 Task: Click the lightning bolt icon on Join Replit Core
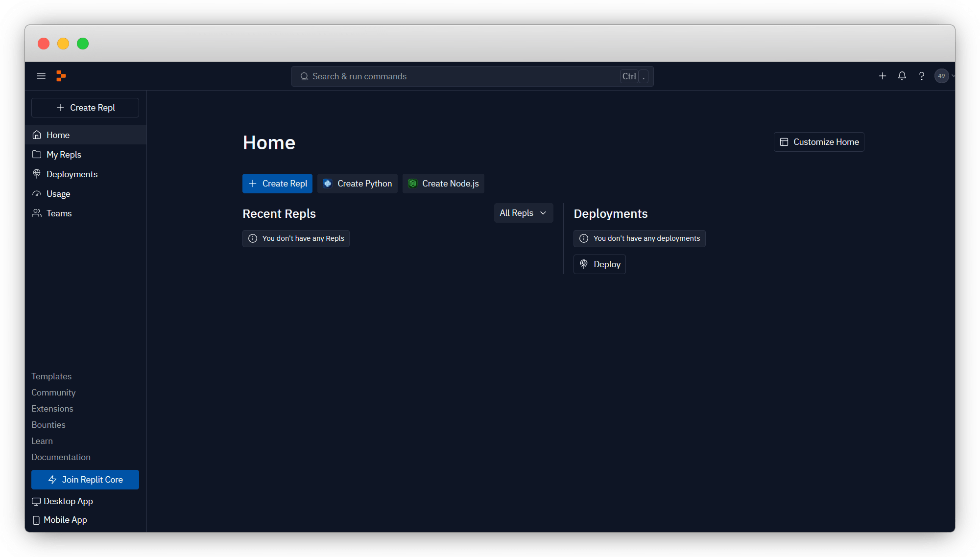pos(52,480)
